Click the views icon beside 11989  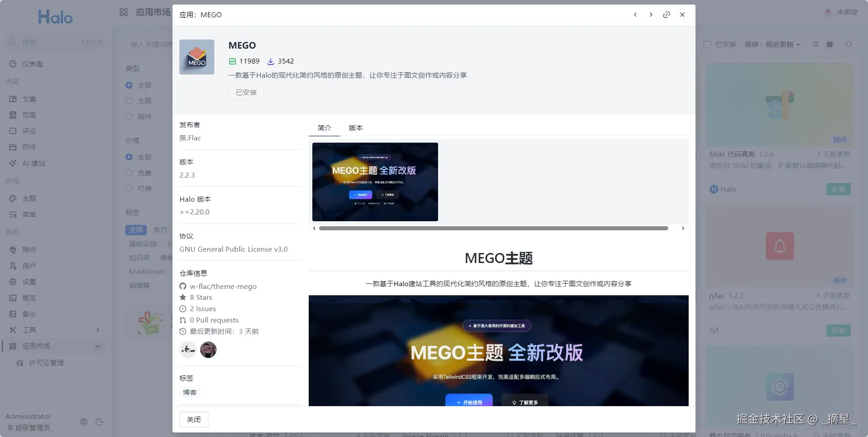click(x=232, y=61)
